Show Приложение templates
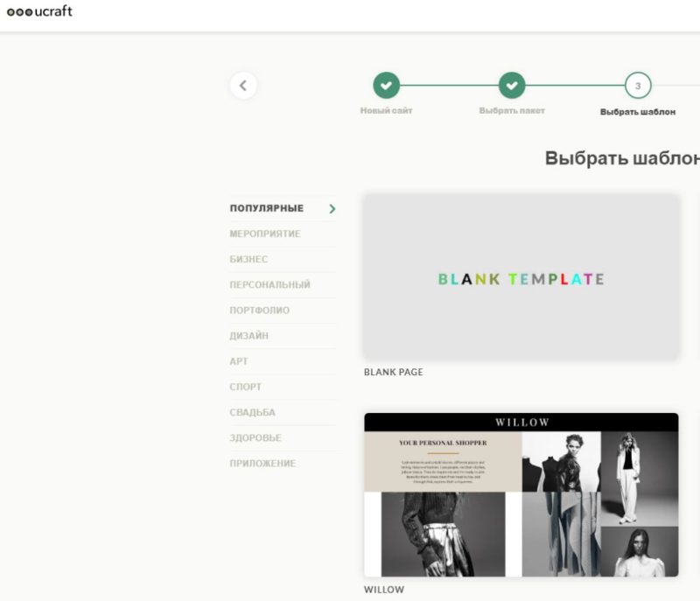The image size is (700, 601). pos(262,463)
